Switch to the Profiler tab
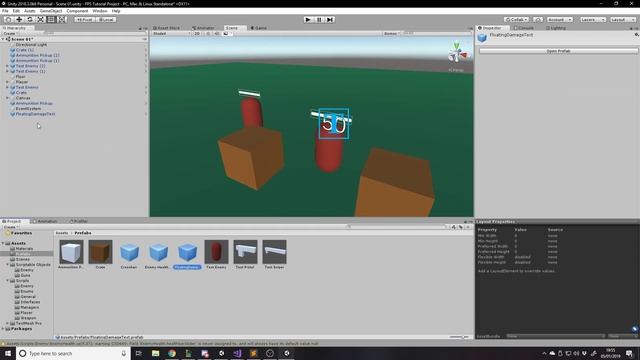 [78, 221]
